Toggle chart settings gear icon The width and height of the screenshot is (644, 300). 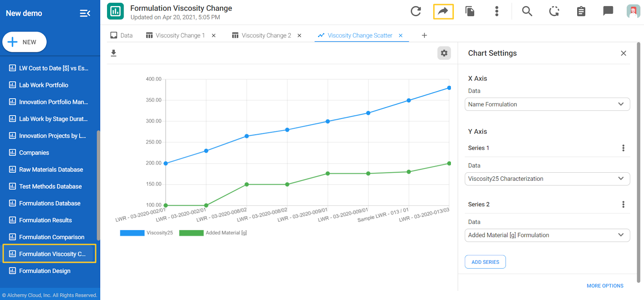coord(444,53)
